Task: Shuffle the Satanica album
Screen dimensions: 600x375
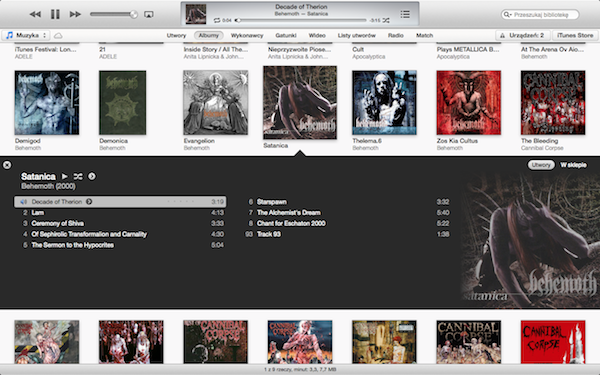Action: click(x=78, y=176)
